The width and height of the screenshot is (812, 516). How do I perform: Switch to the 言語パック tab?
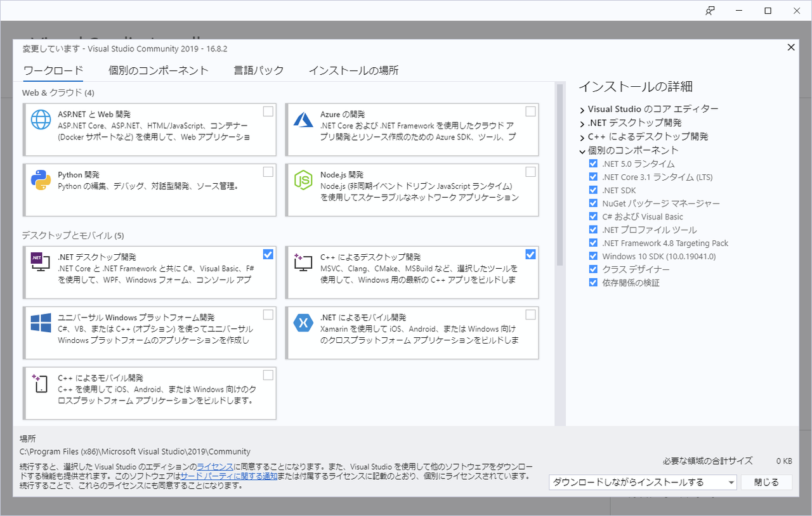point(258,70)
